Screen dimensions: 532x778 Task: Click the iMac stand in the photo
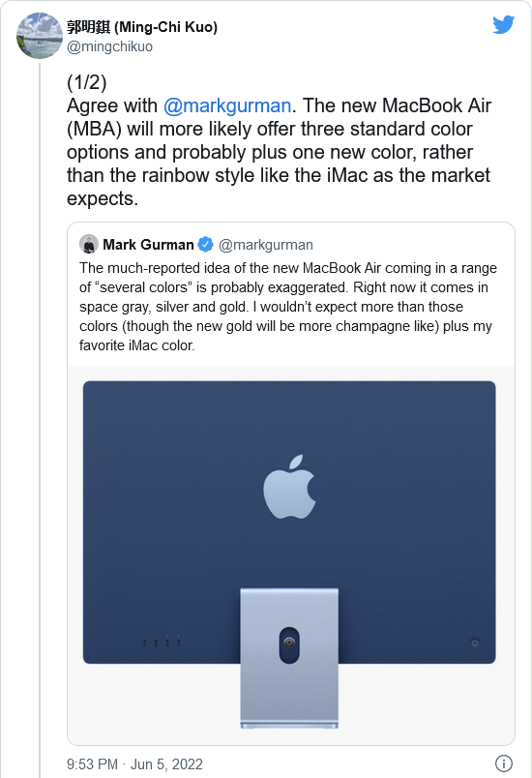(289, 658)
